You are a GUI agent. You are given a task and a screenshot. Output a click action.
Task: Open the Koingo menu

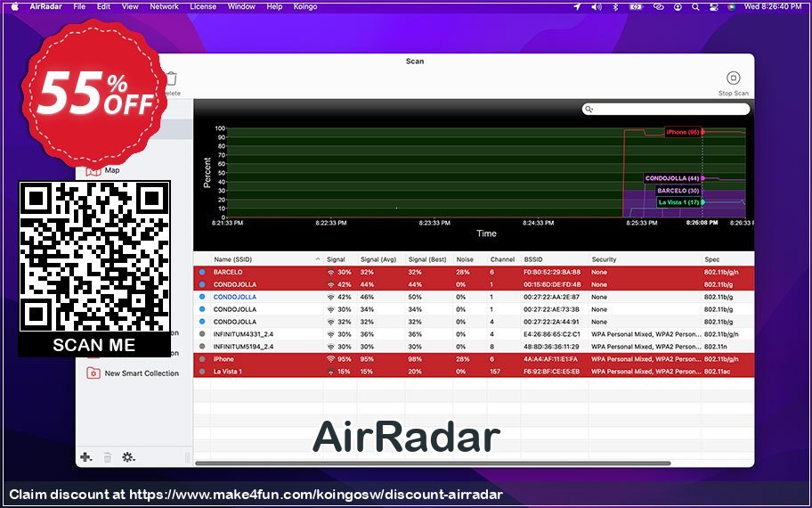(305, 7)
